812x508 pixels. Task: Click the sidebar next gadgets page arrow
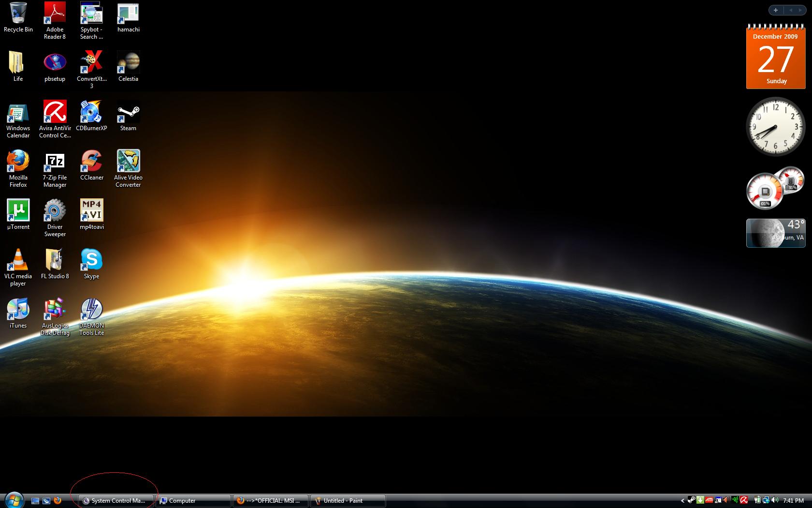pos(800,10)
